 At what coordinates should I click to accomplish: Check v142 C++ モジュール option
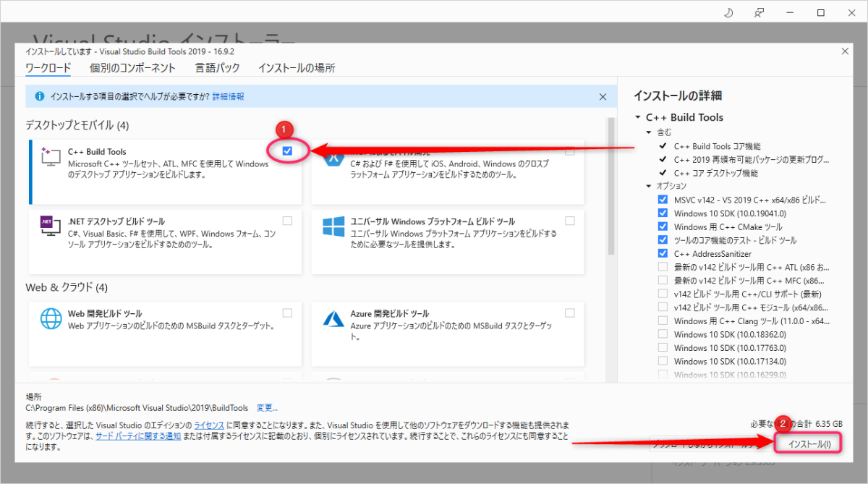point(663,307)
